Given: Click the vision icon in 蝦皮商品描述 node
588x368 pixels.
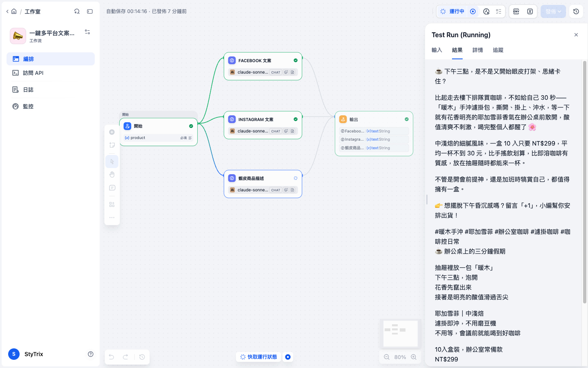Looking at the screenshot, I should point(286,190).
